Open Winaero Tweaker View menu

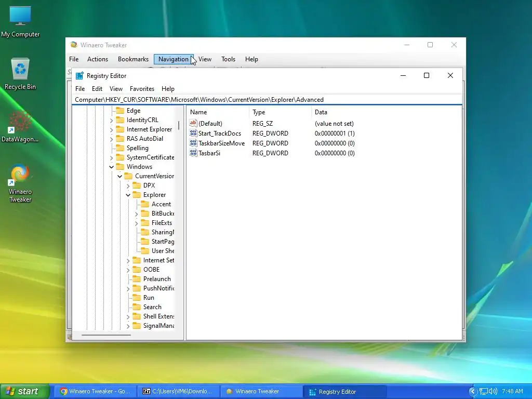pyautogui.click(x=205, y=59)
